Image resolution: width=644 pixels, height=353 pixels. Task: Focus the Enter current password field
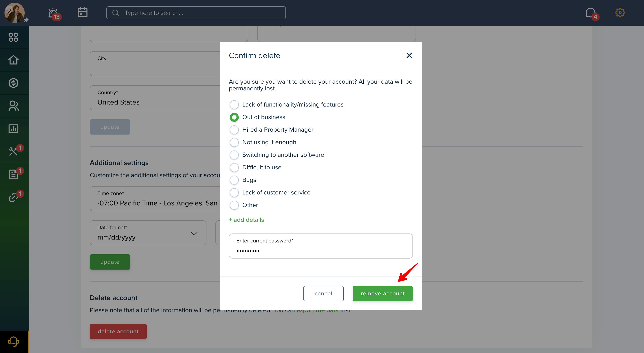321,246
